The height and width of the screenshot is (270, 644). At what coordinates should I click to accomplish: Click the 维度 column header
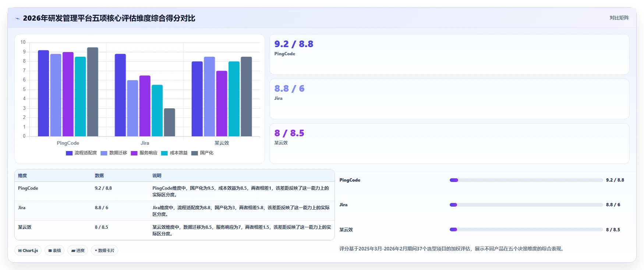coord(22,176)
